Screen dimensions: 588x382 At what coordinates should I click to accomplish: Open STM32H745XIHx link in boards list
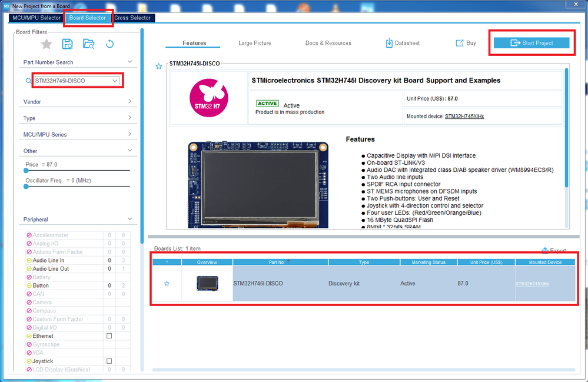533,284
